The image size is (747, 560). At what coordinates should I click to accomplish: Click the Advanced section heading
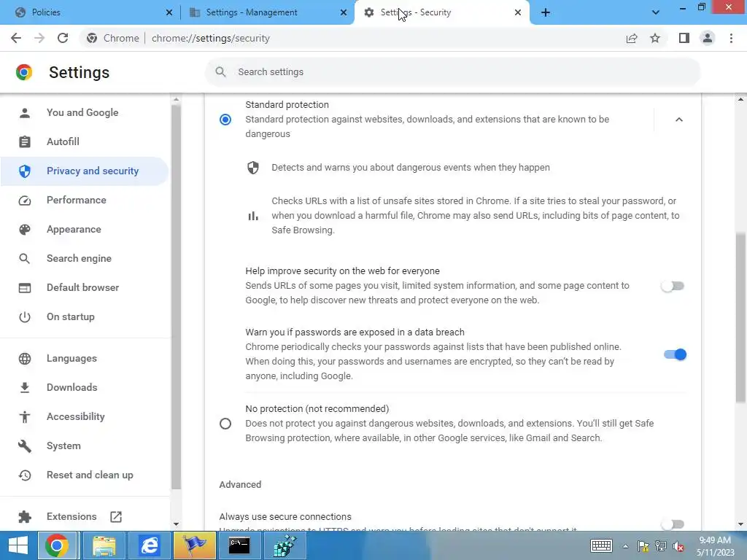[240, 484]
